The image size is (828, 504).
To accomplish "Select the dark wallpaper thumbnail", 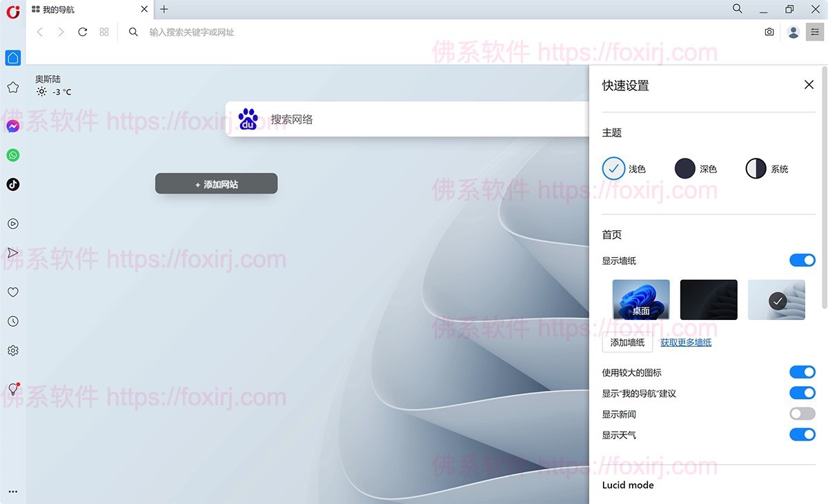I will (x=709, y=299).
